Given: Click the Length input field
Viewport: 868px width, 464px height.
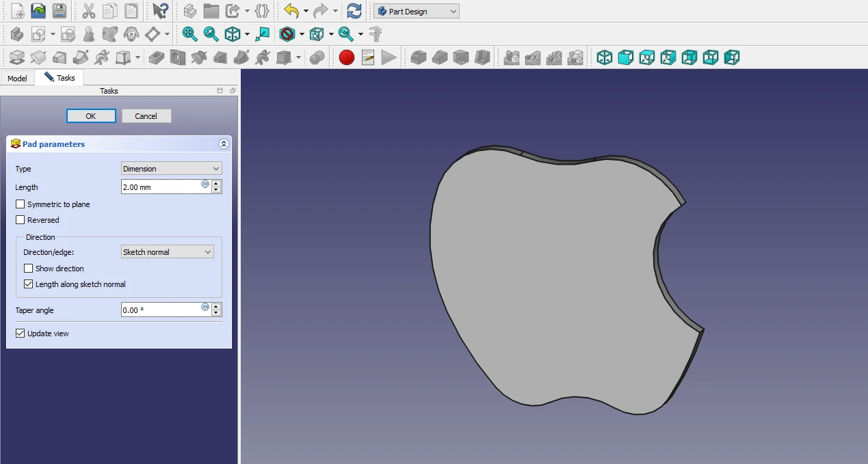Looking at the screenshot, I should [161, 187].
